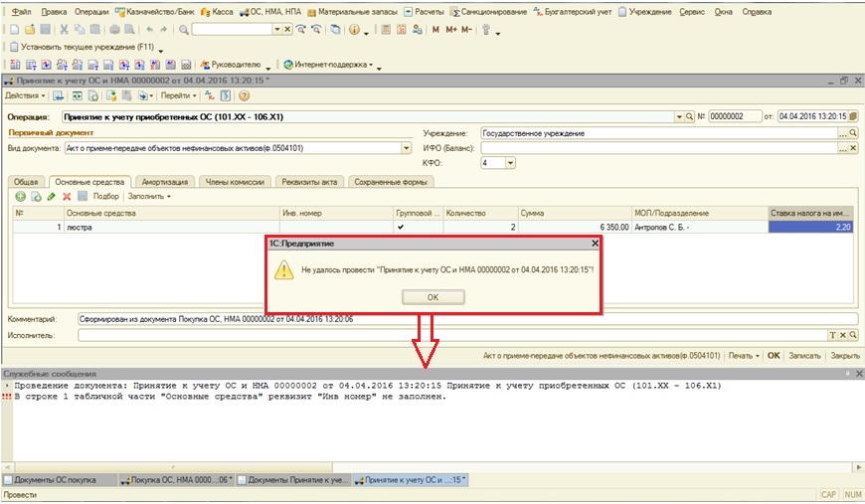The width and height of the screenshot is (865, 504).
Task: Expand the Перейти dropdown menu
Action: (x=178, y=95)
